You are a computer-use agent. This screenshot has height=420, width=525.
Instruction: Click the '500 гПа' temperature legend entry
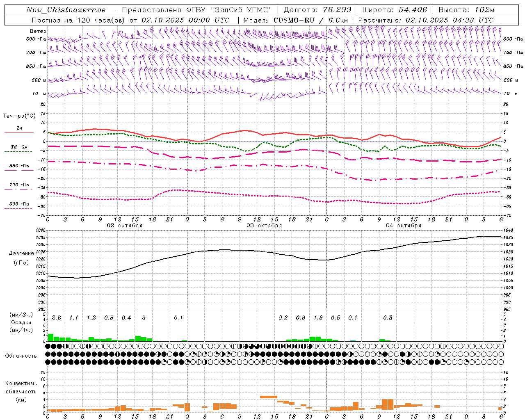(x=19, y=204)
